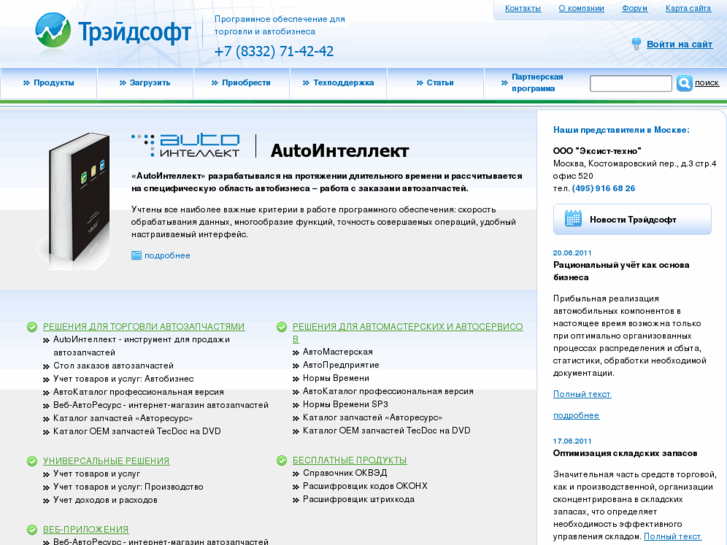
Task: Click the Auto Интеллект logo graphic
Action: point(185,145)
